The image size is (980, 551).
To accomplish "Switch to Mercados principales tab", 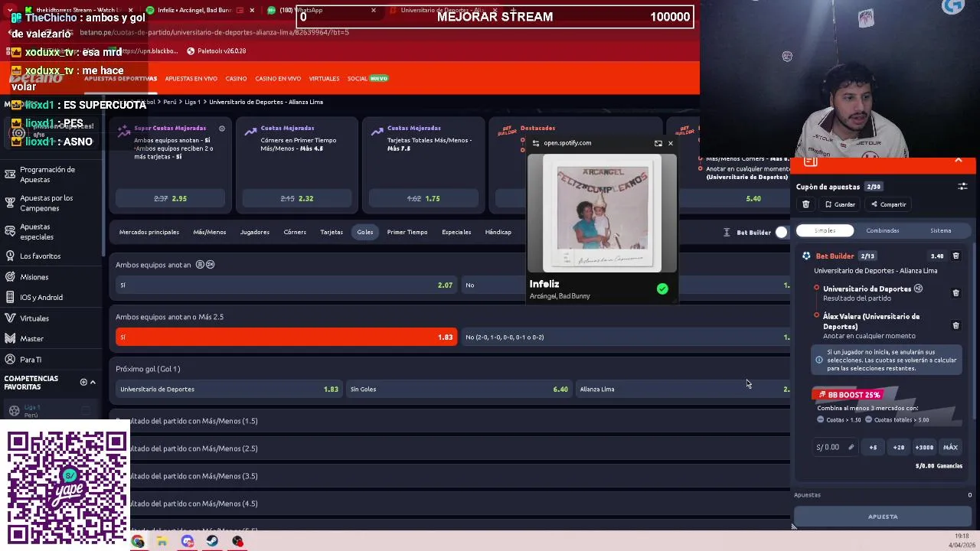I will point(149,232).
